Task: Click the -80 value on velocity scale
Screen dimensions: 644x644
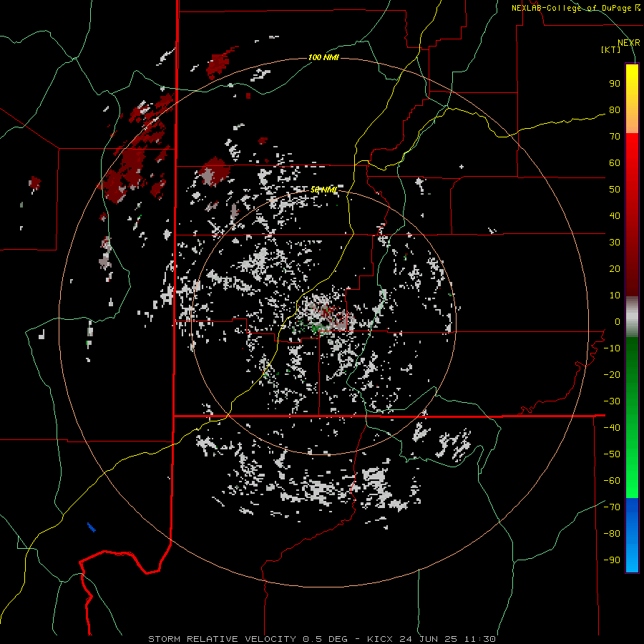Action: [612, 534]
